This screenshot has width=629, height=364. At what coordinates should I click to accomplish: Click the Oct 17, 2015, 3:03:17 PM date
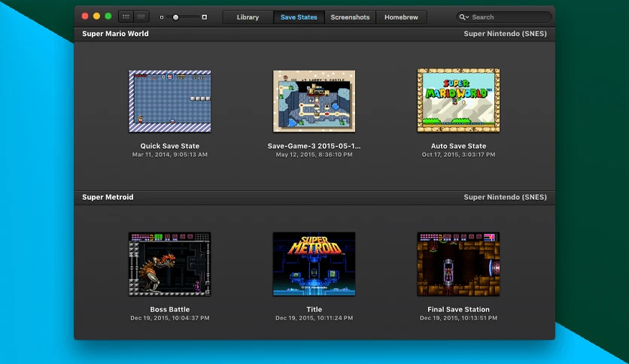click(458, 155)
